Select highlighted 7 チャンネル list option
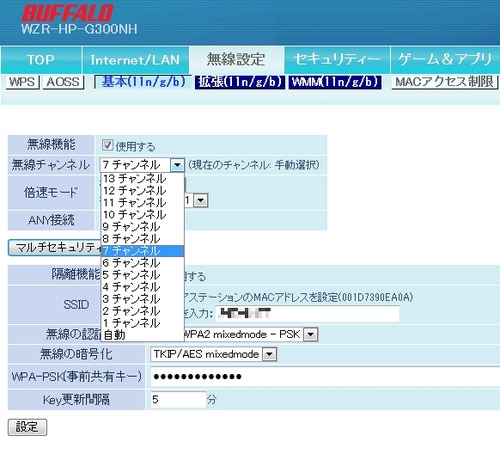The width and height of the screenshot is (500, 454). pyautogui.click(x=142, y=251)
